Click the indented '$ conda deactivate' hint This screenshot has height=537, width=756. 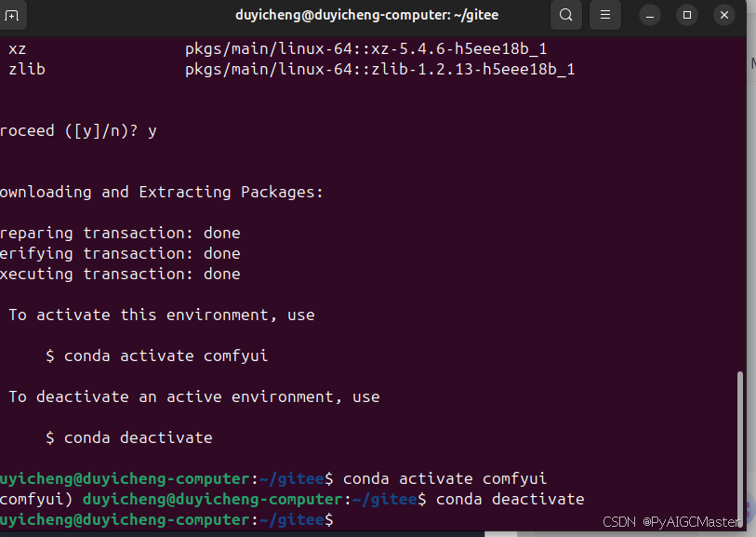point(128,437)
